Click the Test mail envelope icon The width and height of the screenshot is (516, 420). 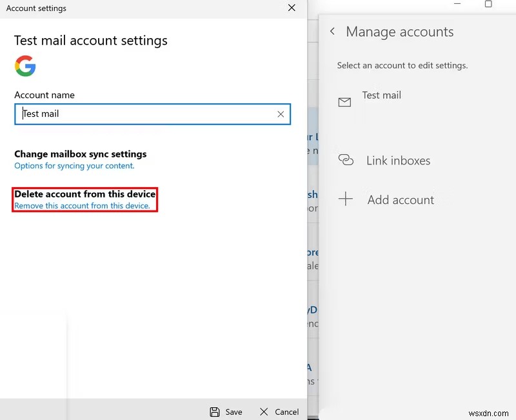click(346, 102)
